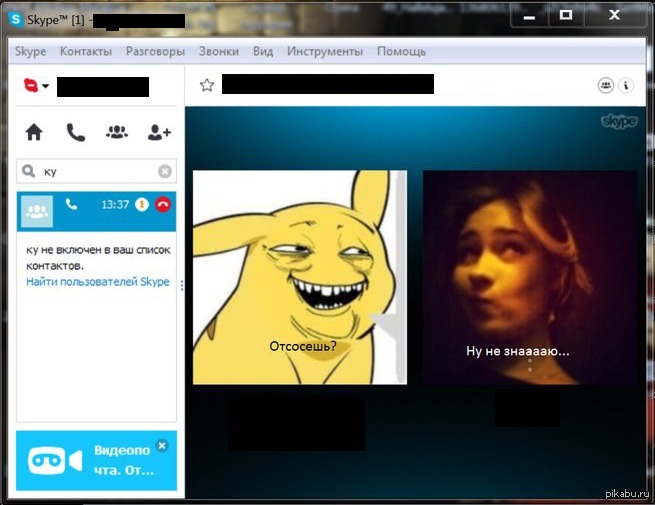Open the Skype menu
This screenshot has width=655, height=505.
click(x=30, y=51)
